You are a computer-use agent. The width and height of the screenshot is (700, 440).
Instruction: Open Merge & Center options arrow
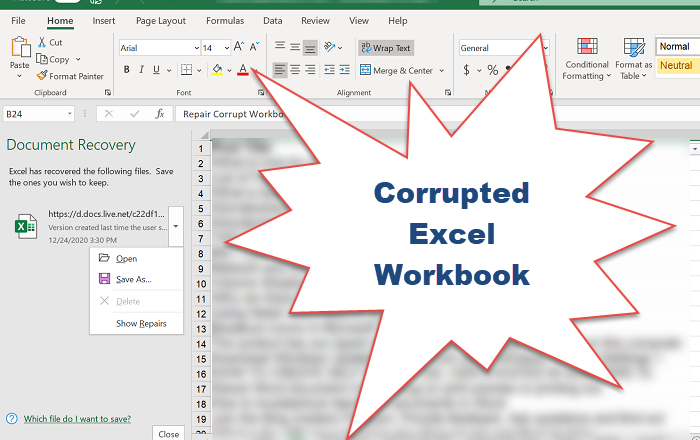pyautogui.click(x=442, y=70)
